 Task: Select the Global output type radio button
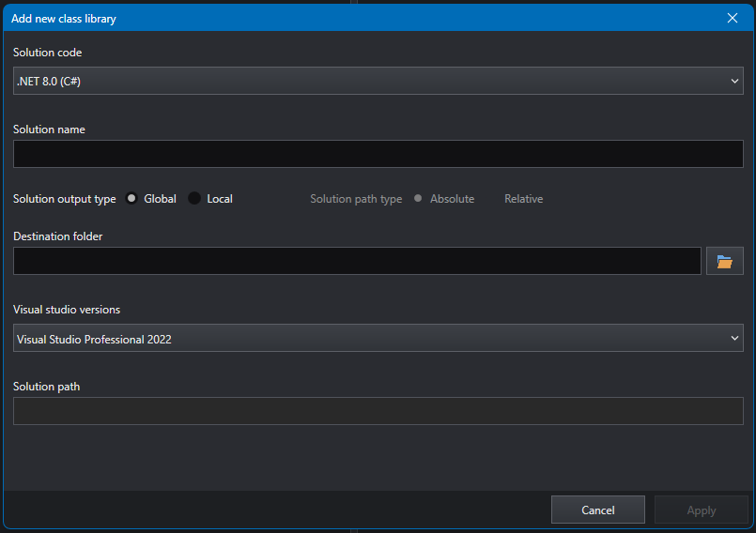pos(131,199)
